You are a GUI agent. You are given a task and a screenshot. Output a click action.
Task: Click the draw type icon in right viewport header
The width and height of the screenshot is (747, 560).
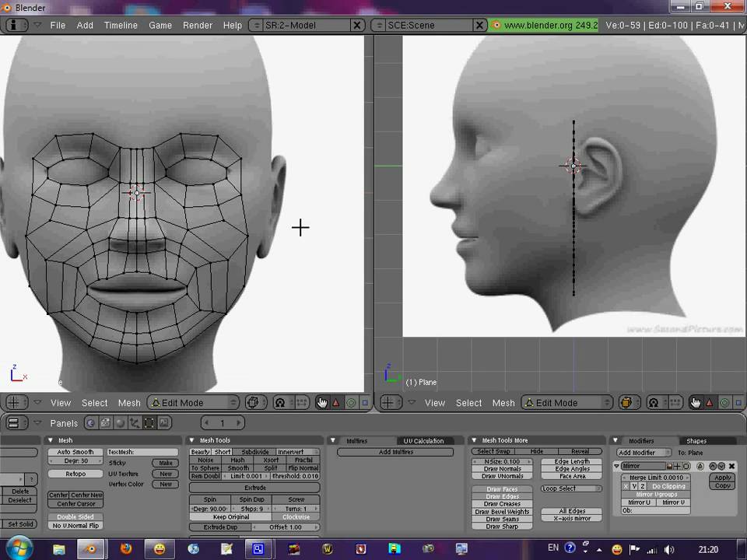626,402
